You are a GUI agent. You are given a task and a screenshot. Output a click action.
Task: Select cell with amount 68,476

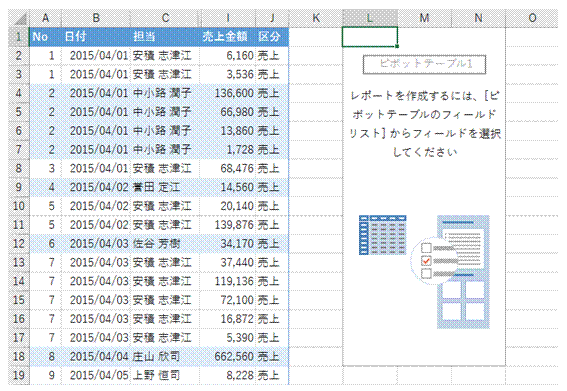(x=228, y=169)
